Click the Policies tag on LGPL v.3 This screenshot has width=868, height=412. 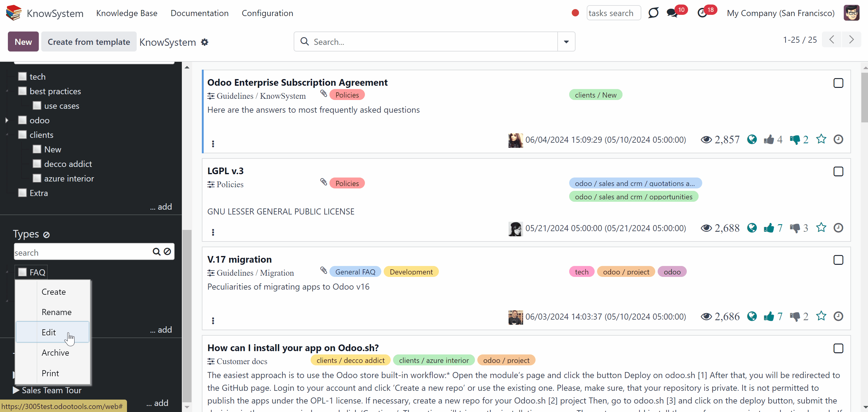[347, 183]
